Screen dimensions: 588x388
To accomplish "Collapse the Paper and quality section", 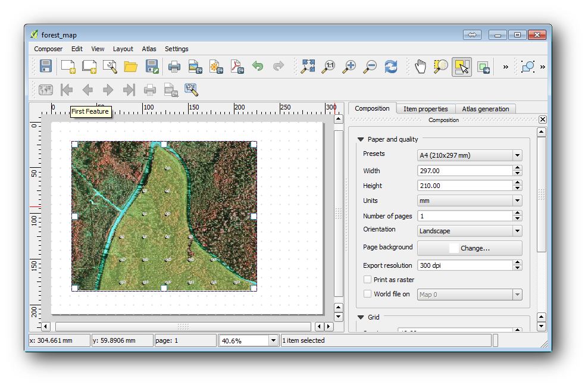I will (x=361, y=139).
